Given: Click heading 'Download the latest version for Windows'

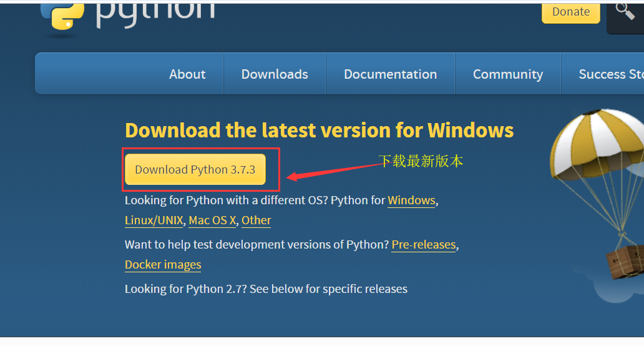Looking at the screenshot, I should point(319,131).
